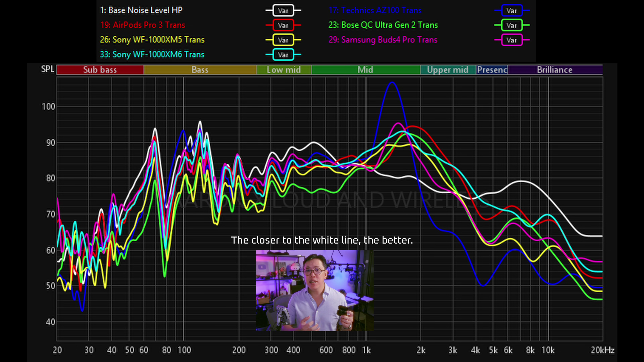This screenshot has width=644, height=362.
Task: Select legend entry 1: Base Noise Level HP
Action: coord(141,10)
